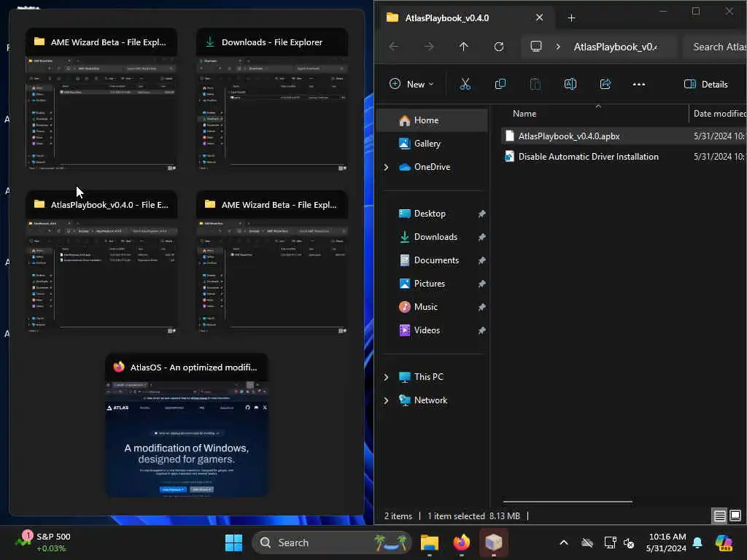
Task: Show hidden system tray icons
Action: click(564, 542)
